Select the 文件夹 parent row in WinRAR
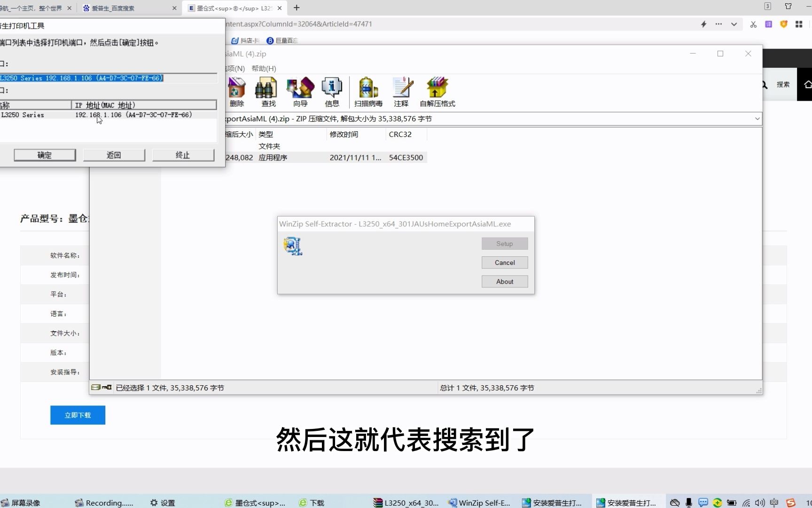This screenshot has width=812, height=508. click(326, 146)
